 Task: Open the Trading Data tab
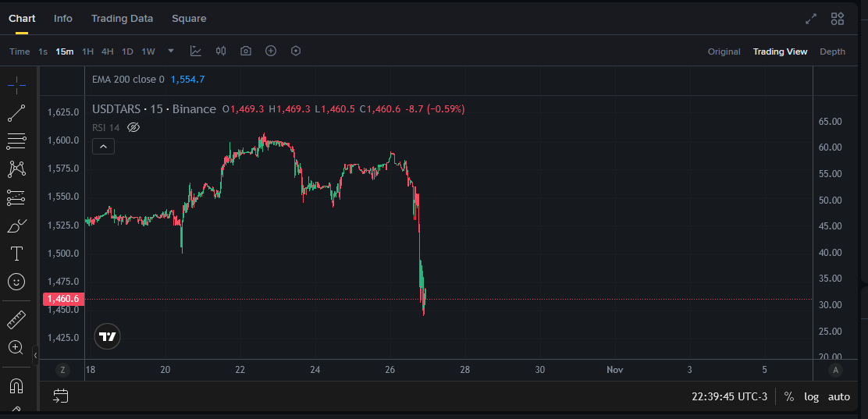pos(122,18)
